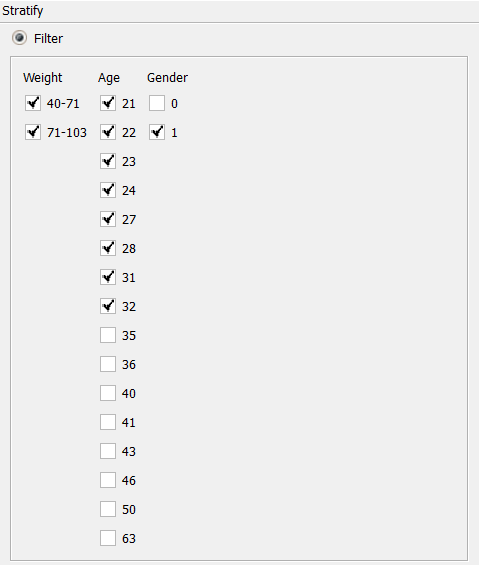This screenshot has width=479, height=565.
Task: Uncheck the Weight 40-71 checkbox
Action: point(33,103)
